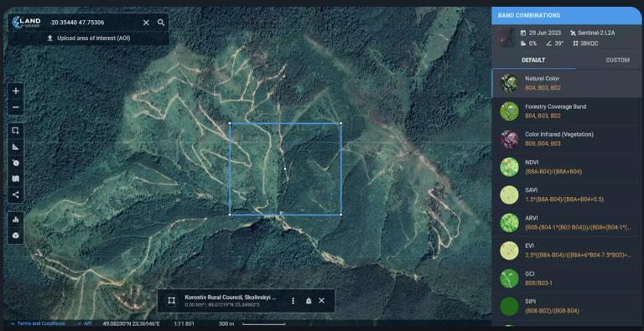Viewport: 644px width, 331px height.
Task: Click the BAND COMBINATIONS panel header
Action: (567, 16)
